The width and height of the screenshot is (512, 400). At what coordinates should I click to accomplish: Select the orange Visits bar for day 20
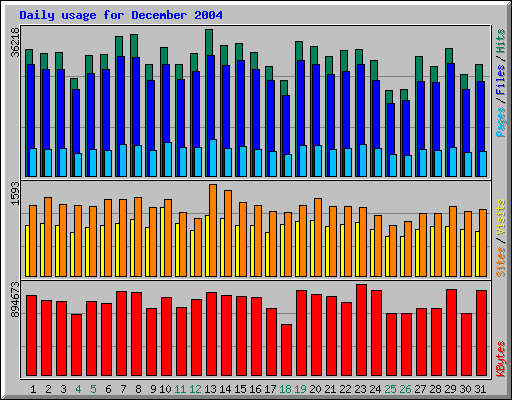click(318, 237)
